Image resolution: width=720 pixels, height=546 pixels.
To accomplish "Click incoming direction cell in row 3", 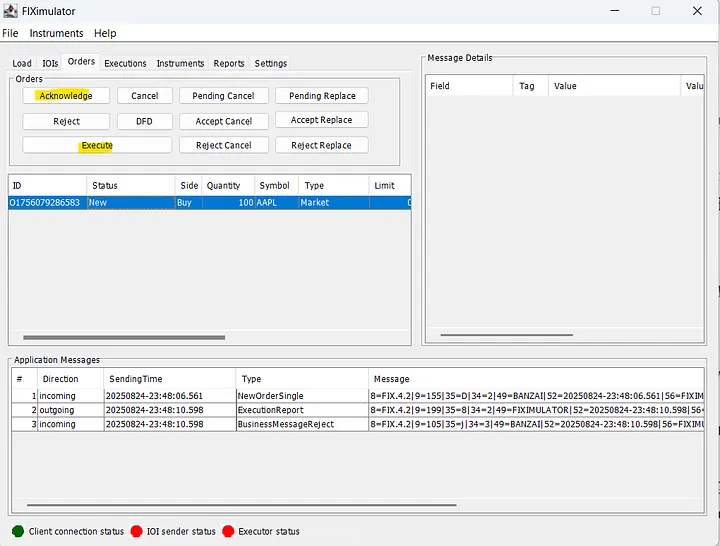I will 70,424.
